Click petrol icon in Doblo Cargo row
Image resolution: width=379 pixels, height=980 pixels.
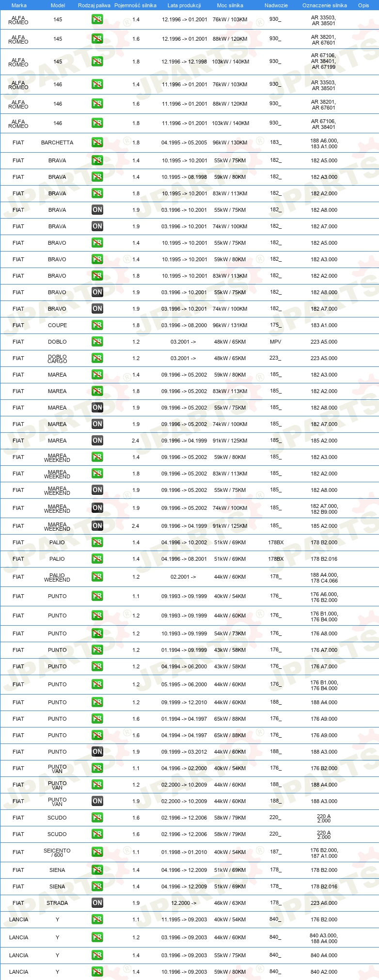pos(97,358)
